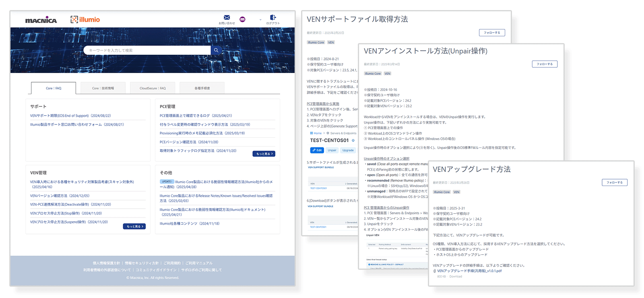Click Illumio Core tag on VENアンインストール方法
The width and height of the screenshot is (644, 298).
pos(373,74)
